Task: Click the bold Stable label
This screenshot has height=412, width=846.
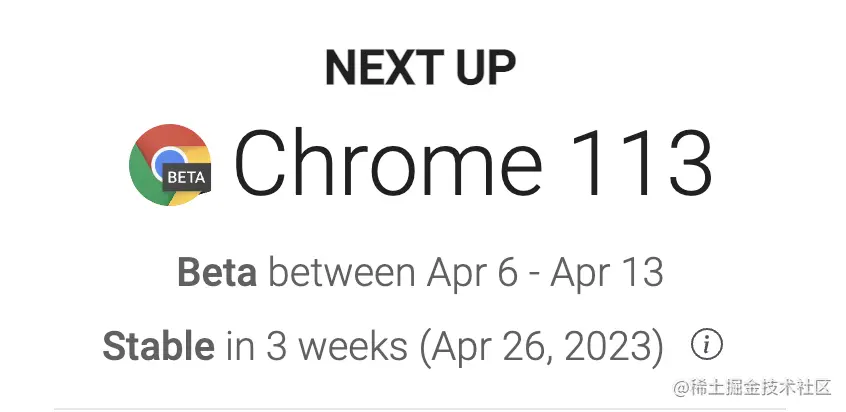Action: tap(158, 346)
